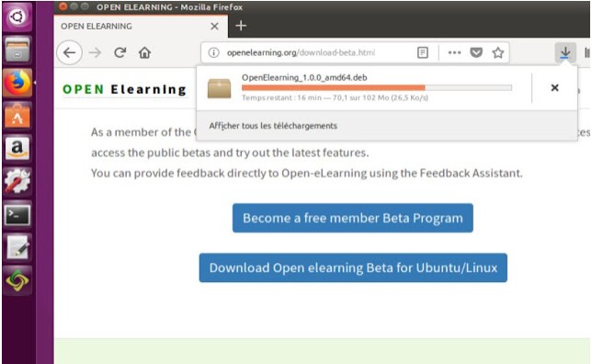Click the download progress bar

377,87
